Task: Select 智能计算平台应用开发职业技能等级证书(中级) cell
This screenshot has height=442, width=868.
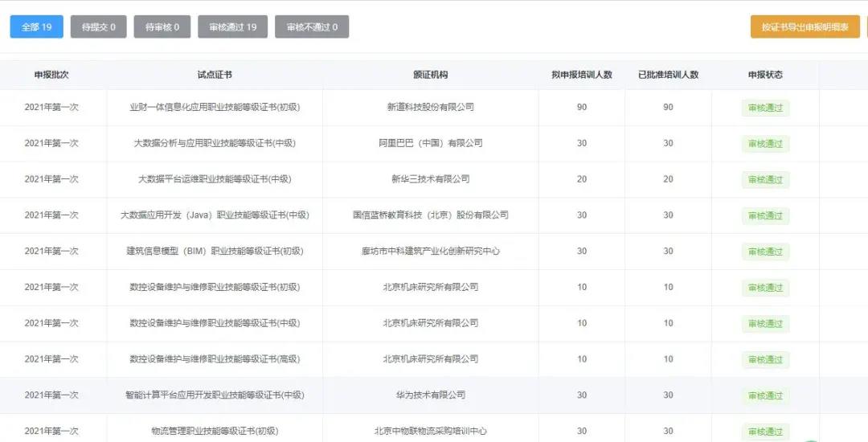Action: (x=215, y=395)
